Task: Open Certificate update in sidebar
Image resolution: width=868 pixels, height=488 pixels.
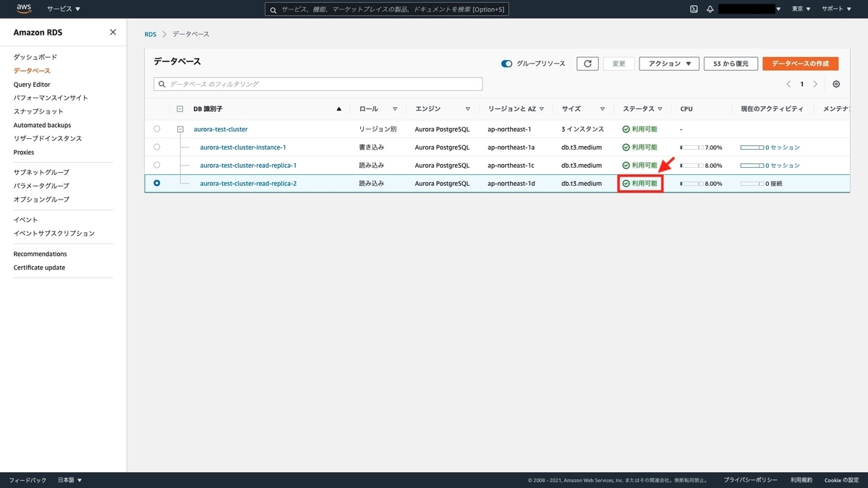Action: click(39, 267)
